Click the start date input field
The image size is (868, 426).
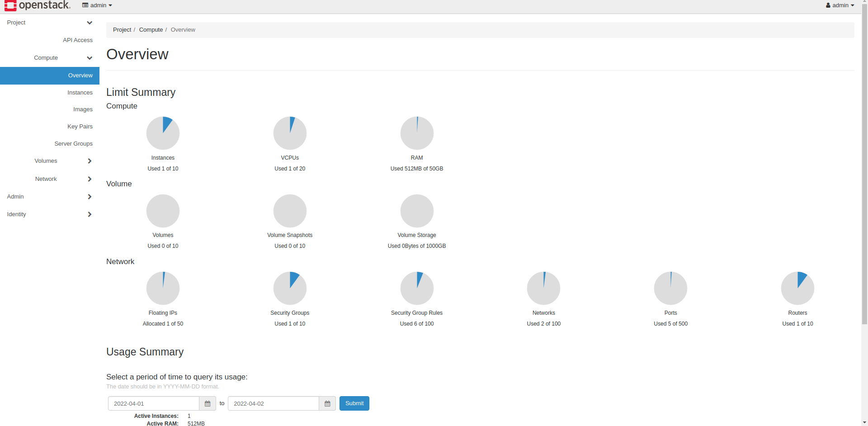[x=154, y=403]
